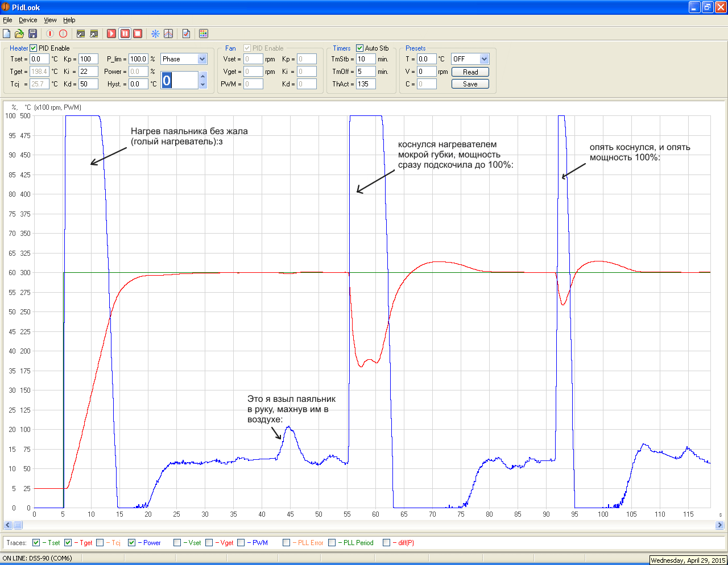This screenshot has height=565, width=728.
Task: Click the Kp heater input field
Action: (x=88, y=59)
